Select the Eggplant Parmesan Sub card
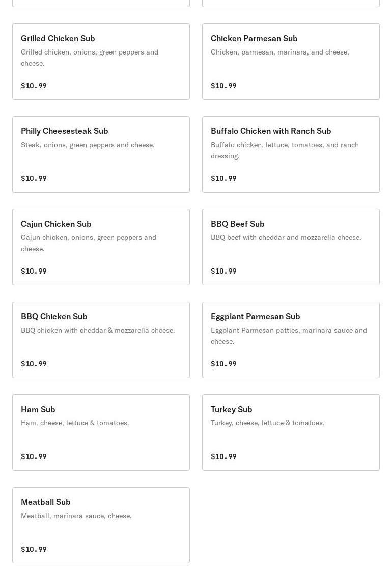 [x=291, y=340]
